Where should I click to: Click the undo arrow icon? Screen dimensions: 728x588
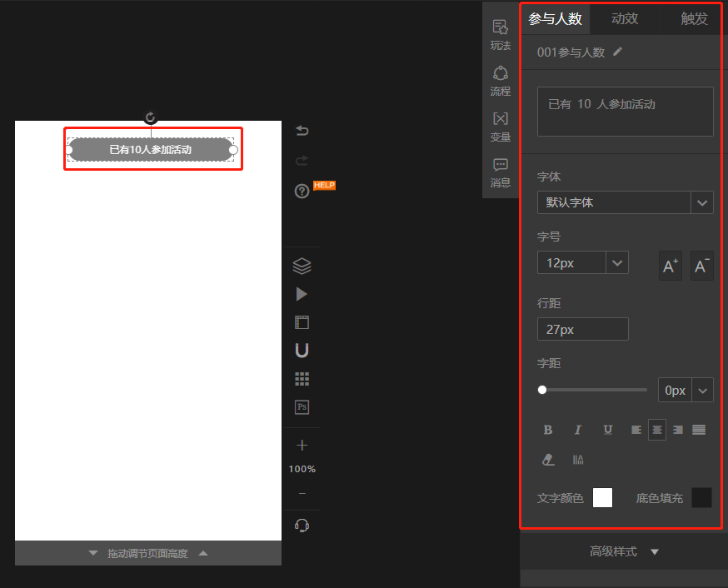point(302,131)
